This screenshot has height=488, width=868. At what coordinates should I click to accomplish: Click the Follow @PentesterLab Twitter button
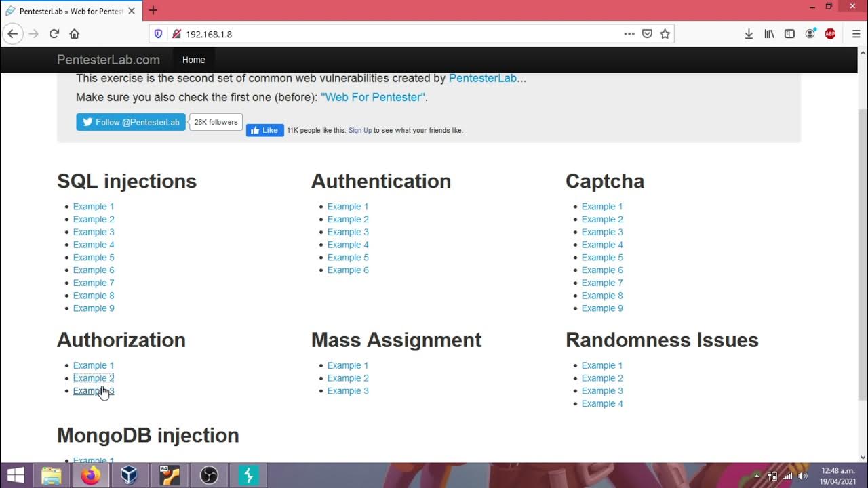pos(131,122)
